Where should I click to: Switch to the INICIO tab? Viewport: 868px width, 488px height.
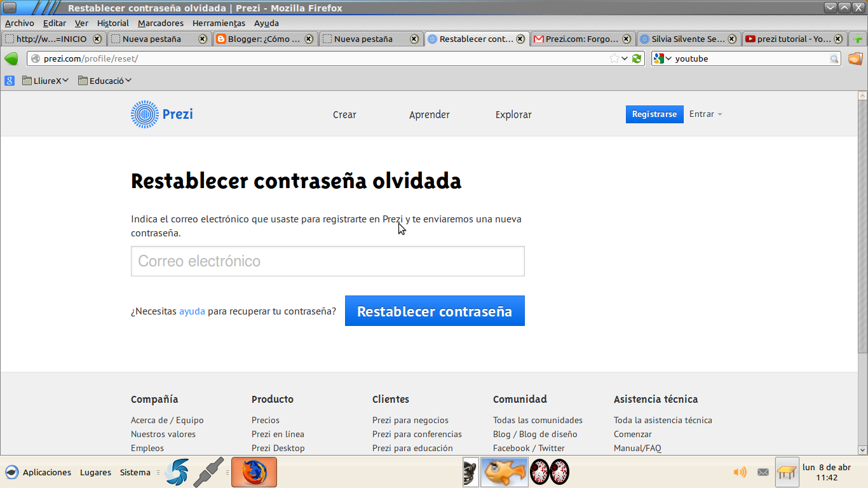click(x=53, y=39)
